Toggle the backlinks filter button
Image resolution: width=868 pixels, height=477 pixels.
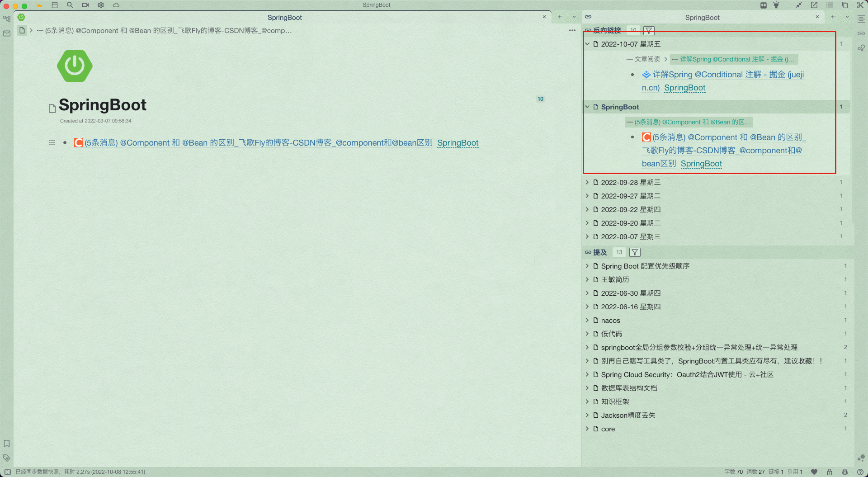tap(649, 30)
